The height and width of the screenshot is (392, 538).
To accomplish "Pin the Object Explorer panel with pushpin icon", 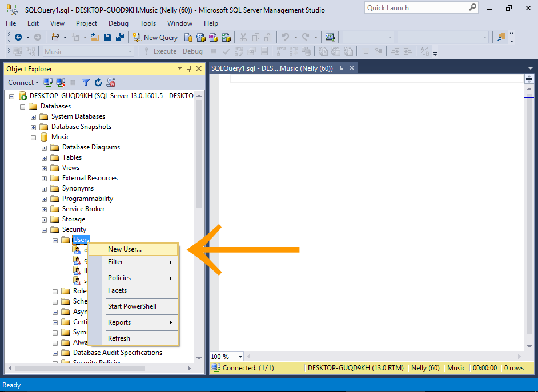I will [x=190, y=68].
